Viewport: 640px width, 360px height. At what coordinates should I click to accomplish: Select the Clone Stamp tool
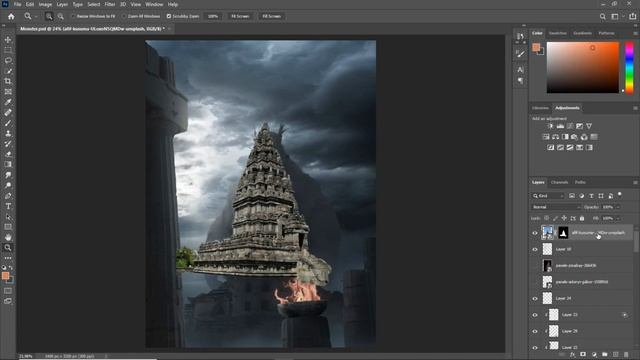tap(8, 133)
